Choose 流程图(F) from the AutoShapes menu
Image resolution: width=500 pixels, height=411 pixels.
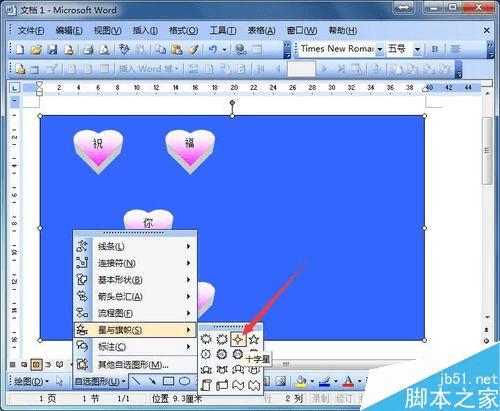pos(135,313)
